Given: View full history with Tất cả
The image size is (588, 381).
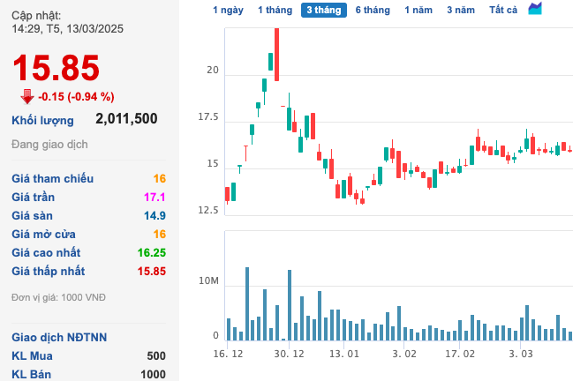Looking at the screenshot, I should pos(503,10).
